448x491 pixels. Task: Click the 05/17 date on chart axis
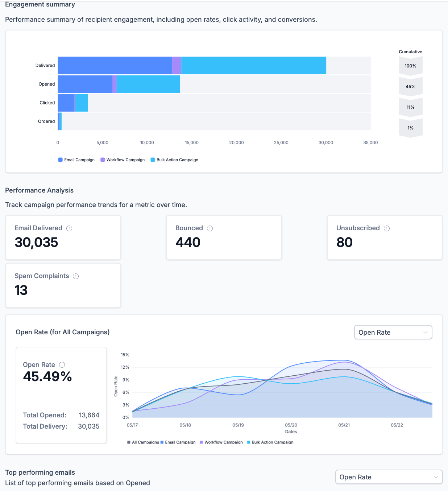tap(132, 425)
